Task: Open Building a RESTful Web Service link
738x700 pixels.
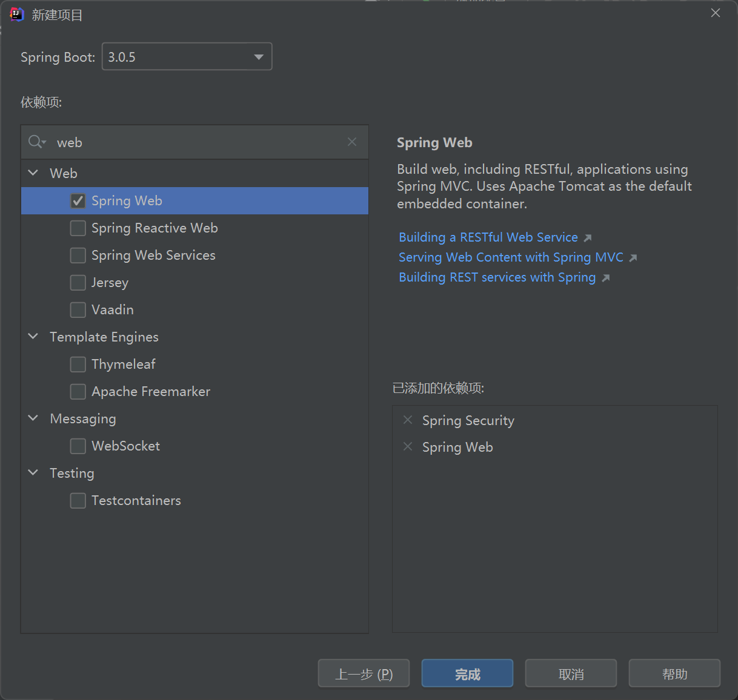Action: point(488,237)
